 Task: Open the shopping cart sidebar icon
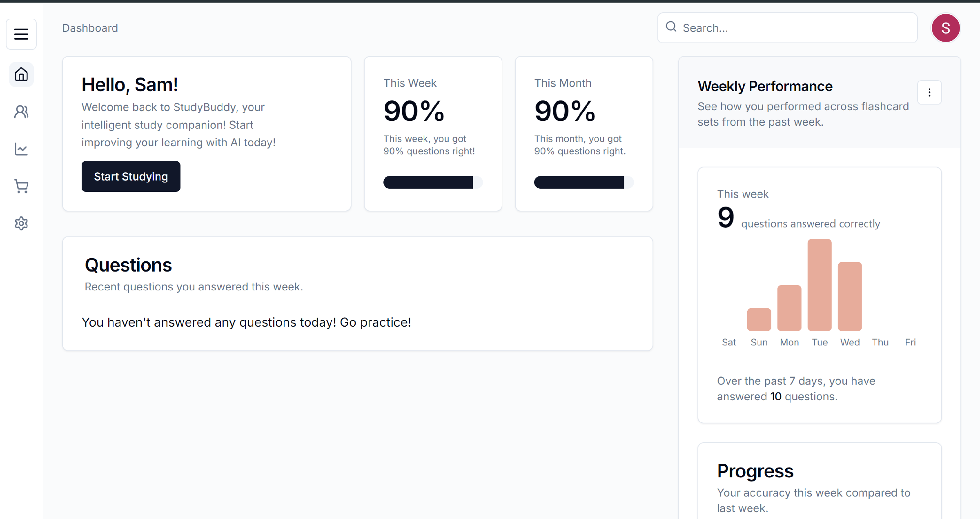click(21, 186)
